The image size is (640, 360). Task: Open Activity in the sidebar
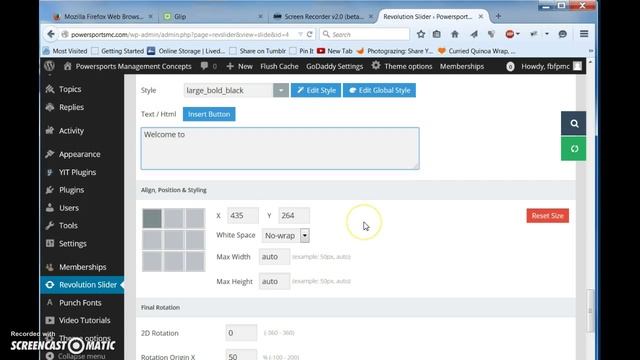click(x=71, y=131)
